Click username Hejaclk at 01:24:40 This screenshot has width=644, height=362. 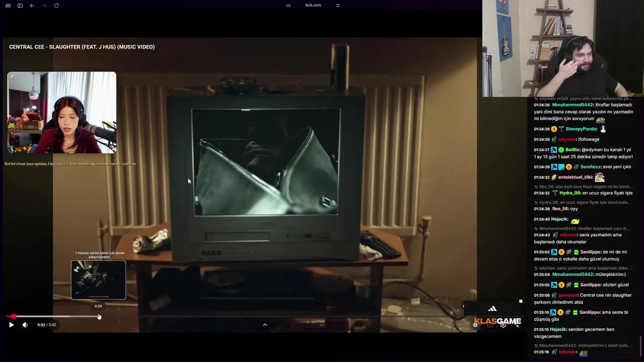(x=559, y=219)
